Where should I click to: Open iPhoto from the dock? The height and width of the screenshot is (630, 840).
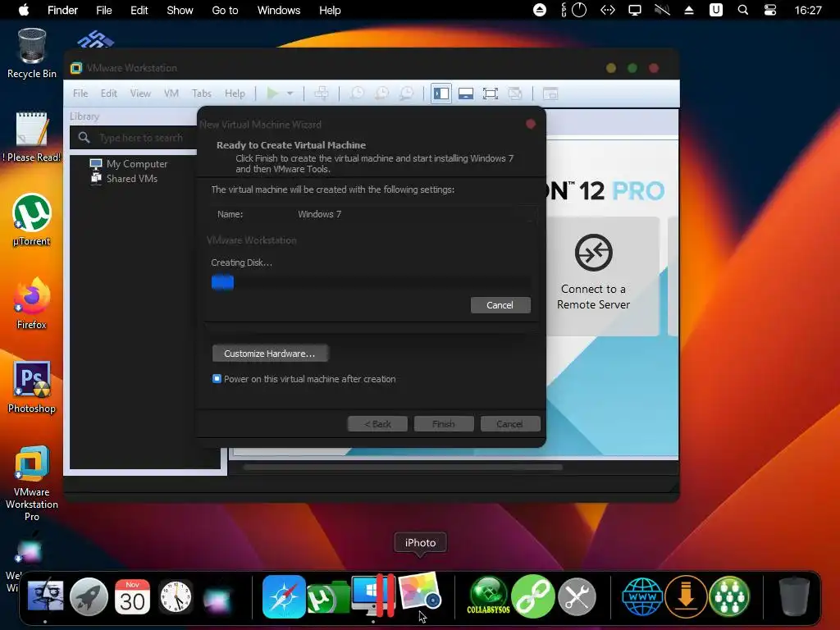tap(419, 591)
